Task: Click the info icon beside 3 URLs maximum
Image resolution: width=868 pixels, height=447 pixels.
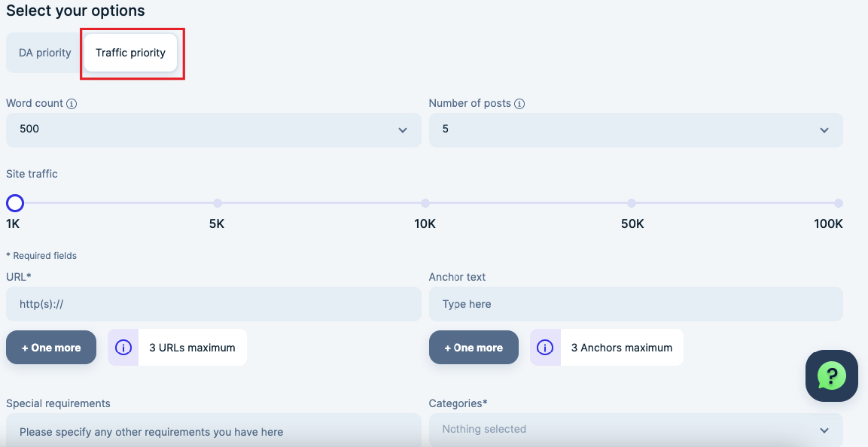Action: pos(123,348)
